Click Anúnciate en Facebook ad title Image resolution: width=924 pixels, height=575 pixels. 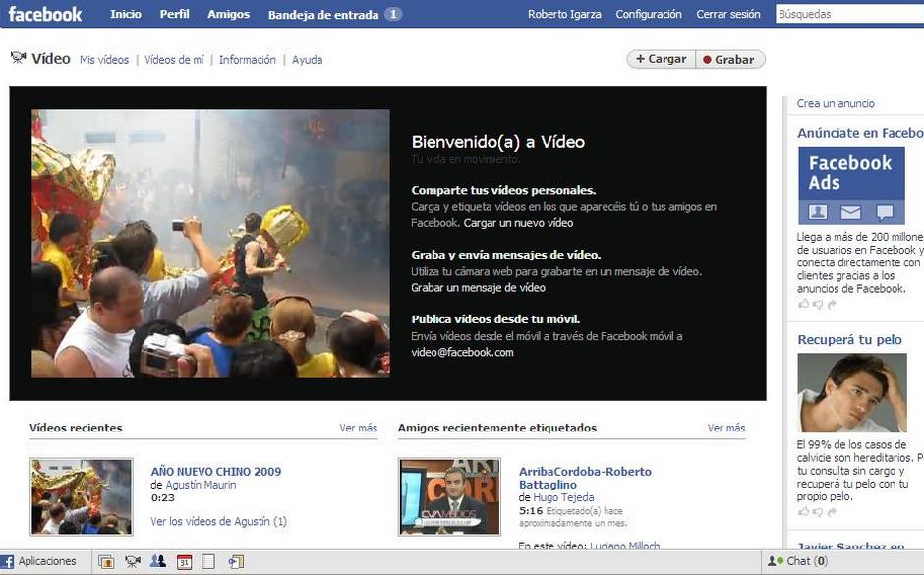(860, 133)
